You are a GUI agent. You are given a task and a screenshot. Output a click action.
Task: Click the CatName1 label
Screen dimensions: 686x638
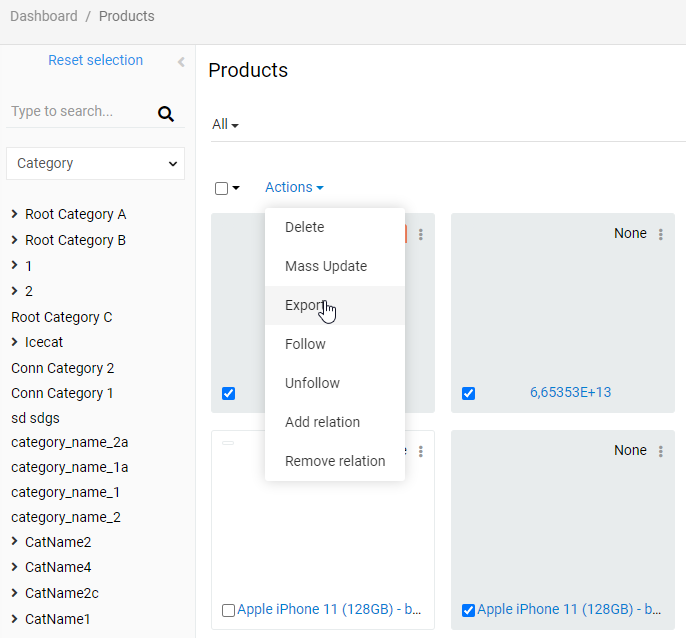[x=57, y=619]
